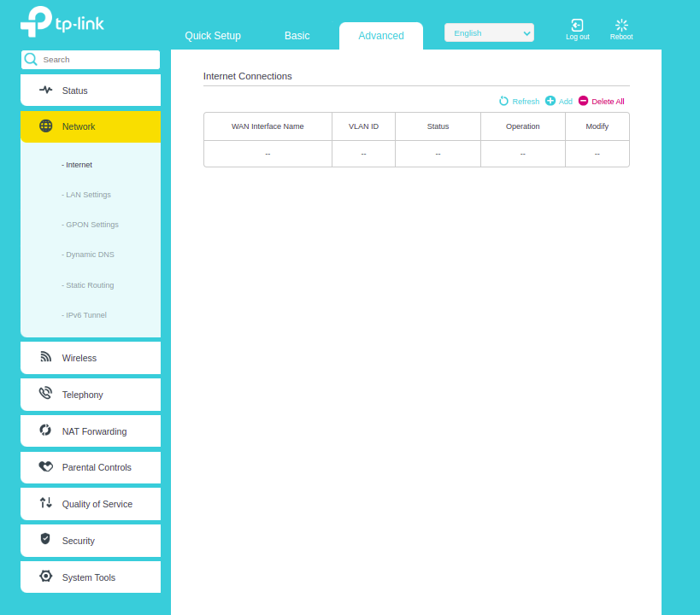The width and height of the screenshot is (700, 615).
Task: Open GPON Settings submenu item
Action: point(91,225)
